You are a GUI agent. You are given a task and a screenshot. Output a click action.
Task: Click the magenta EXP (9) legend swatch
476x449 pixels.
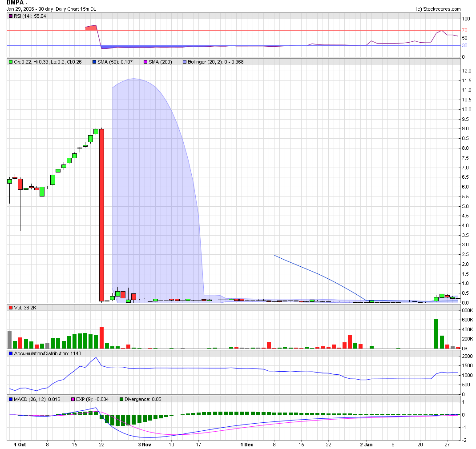[x=73, y=399]
